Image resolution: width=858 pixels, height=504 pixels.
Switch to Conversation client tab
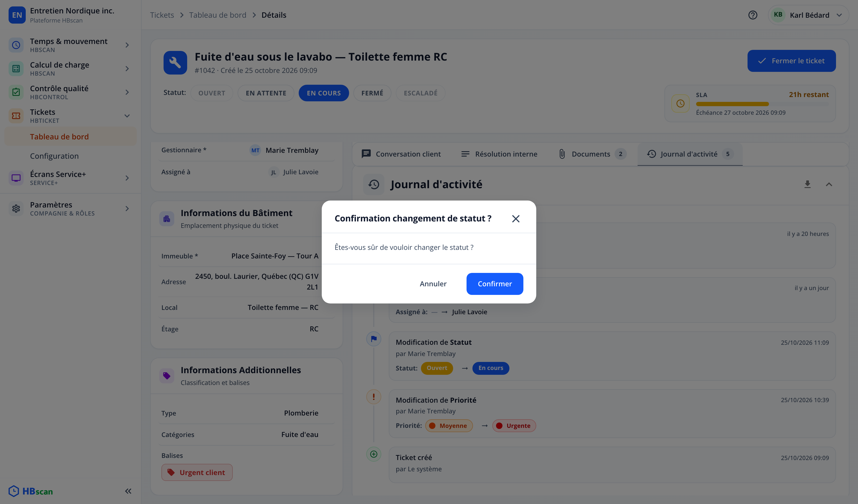(x=401, y=154)
